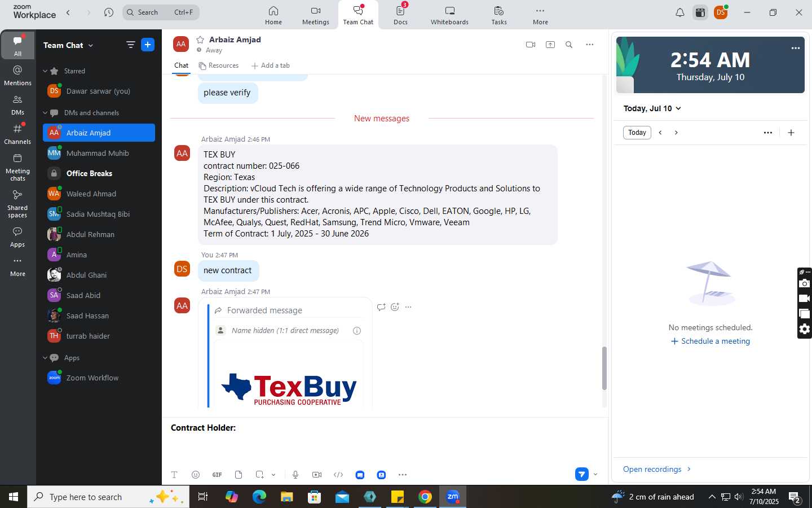Select Mentions in left sidebar

(17, 75)
